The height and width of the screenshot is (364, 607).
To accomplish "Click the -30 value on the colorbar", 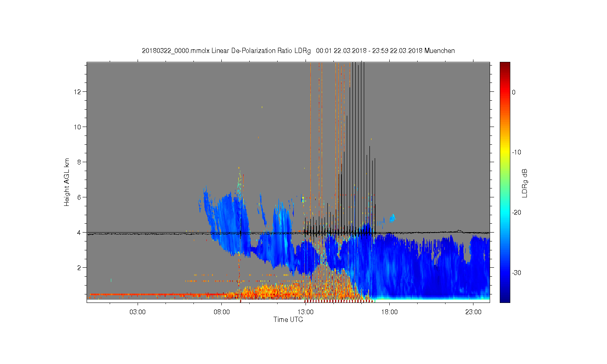I will tap(516, 273).
